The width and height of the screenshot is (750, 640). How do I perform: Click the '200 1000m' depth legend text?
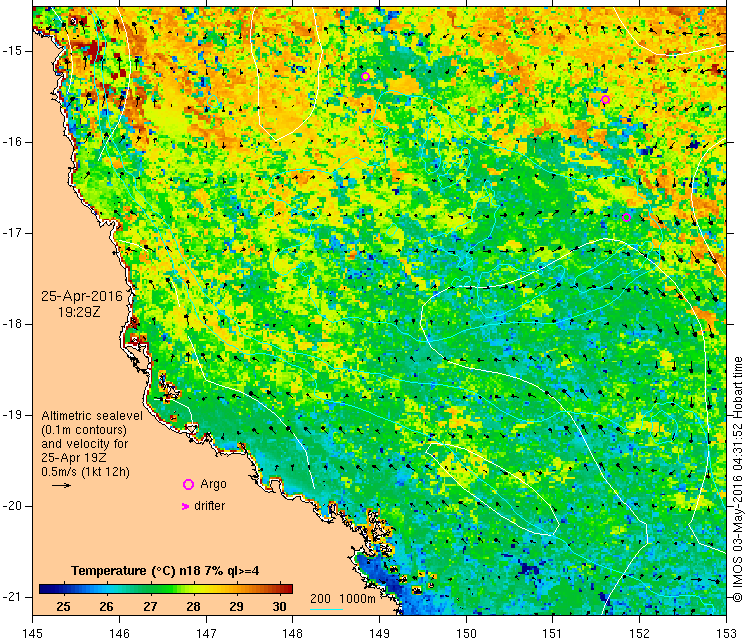342,599
